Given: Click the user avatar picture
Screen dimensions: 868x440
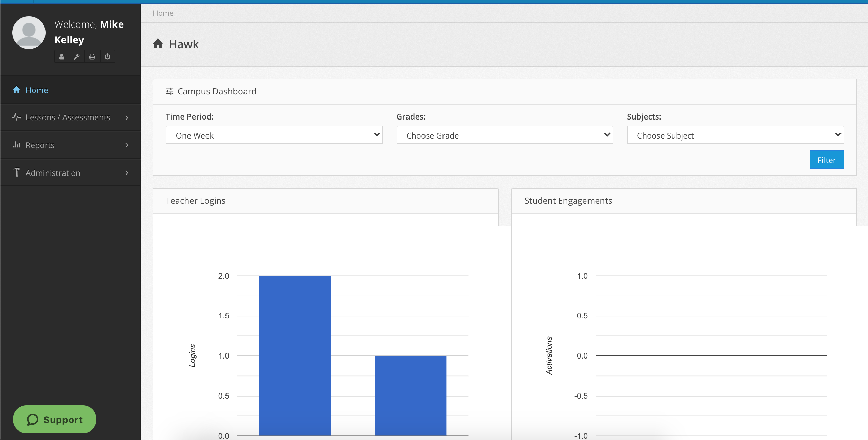Looking at the screenshot, I should (x=29, y=33).
